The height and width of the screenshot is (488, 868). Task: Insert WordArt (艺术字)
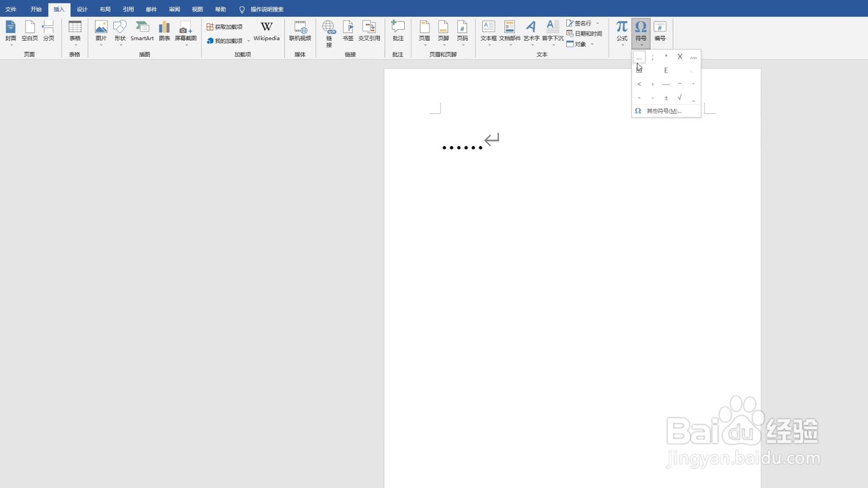click(x=531, y=33)
